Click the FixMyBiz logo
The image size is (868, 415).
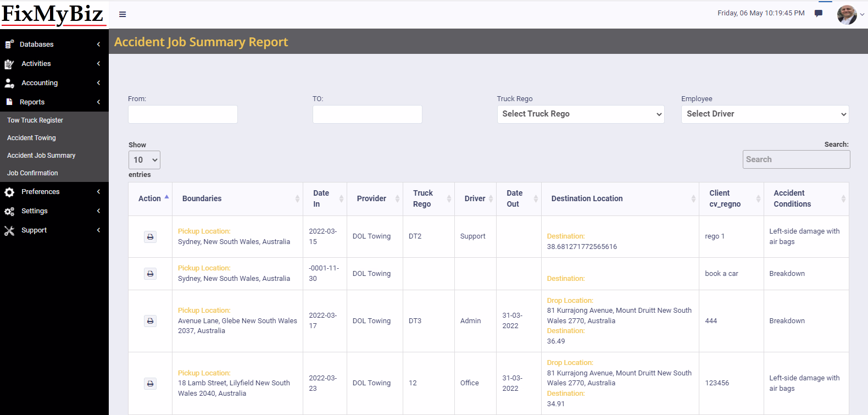coord(53,14)
